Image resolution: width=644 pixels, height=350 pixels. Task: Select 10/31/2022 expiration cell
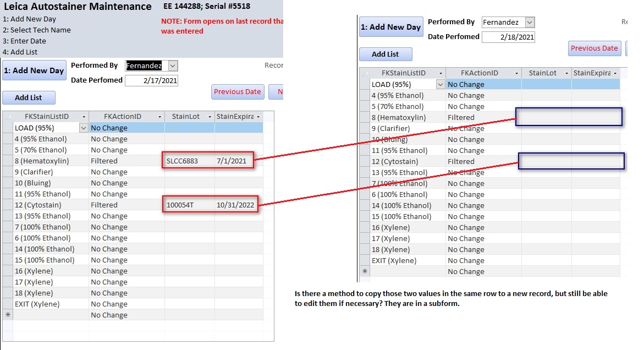pyautogui.click(x=239, y=205)
